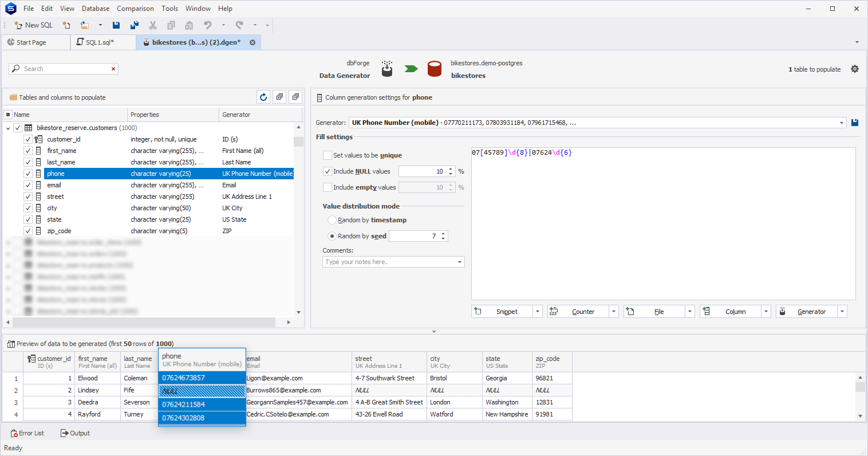The image size is (868, 456).
Task: Uncheck the bikestore_reserve.customers table checkbox
Action: [18, 128]
